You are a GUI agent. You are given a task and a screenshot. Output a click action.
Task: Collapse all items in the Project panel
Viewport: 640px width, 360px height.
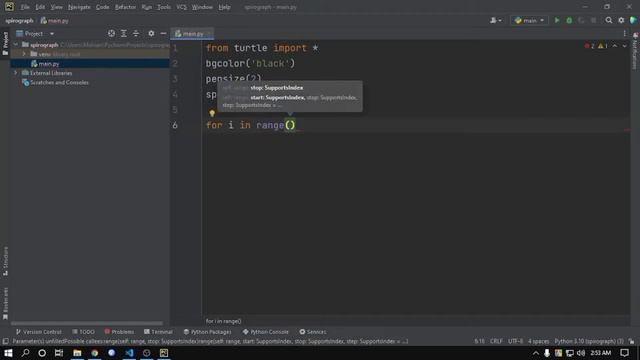(x=136, y=33)
